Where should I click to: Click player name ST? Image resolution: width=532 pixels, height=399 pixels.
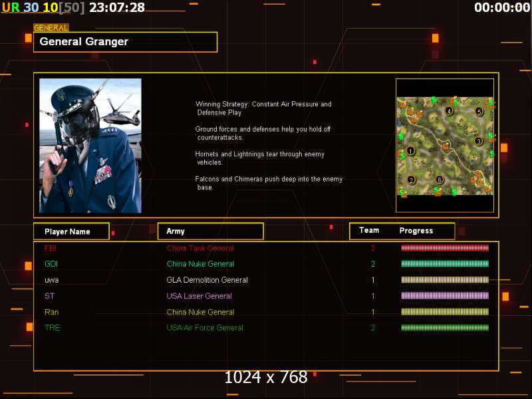click(x=49, y=296)
